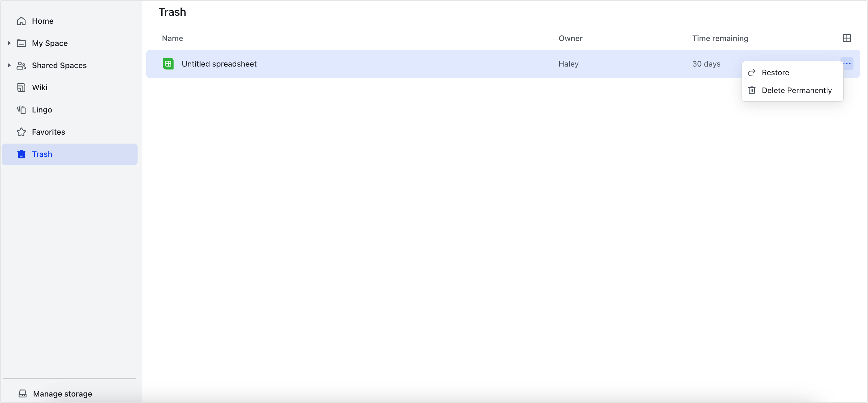The height and width of the screenshot is (403, 868).
Task: Click the Name column header
Action: [x=172, y=38]
